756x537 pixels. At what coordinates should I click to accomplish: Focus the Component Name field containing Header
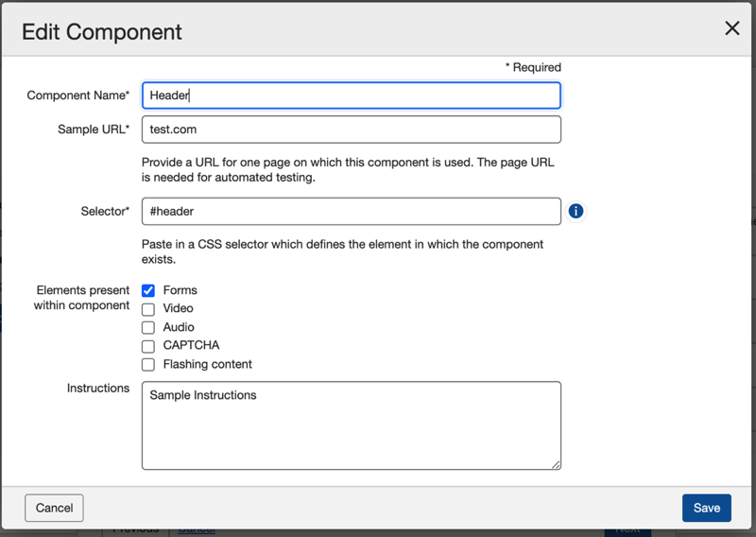[351, 95]
